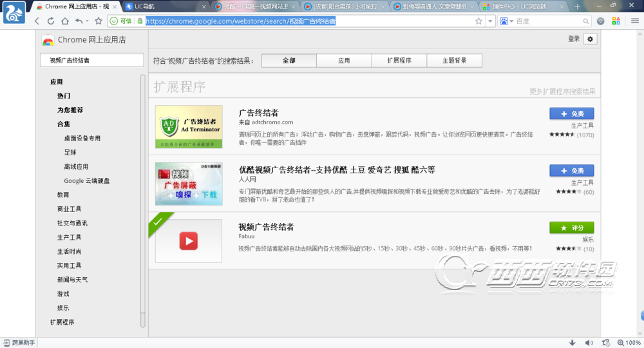
Task: Switch to the 优酷 video tab
Action: (256, 6)
